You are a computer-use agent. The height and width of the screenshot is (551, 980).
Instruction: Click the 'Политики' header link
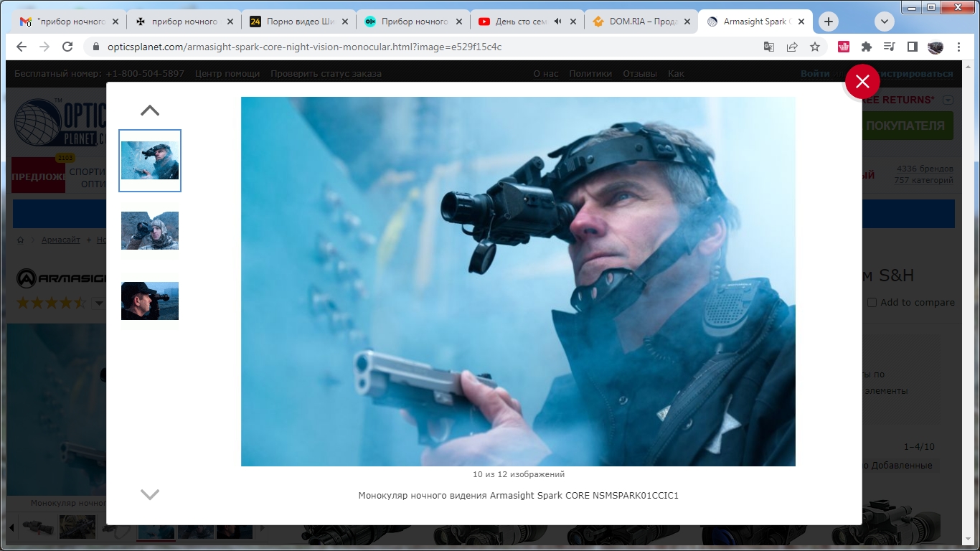point(590,73)
